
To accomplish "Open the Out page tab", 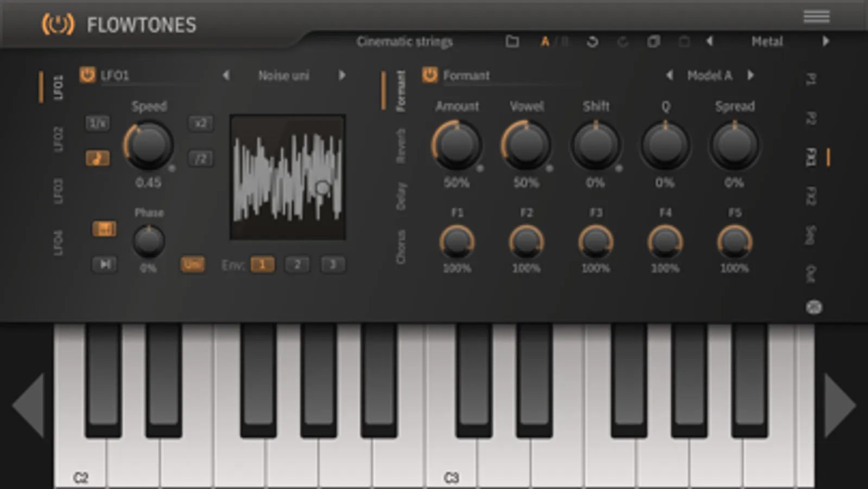I will click(x=810, y=274).
